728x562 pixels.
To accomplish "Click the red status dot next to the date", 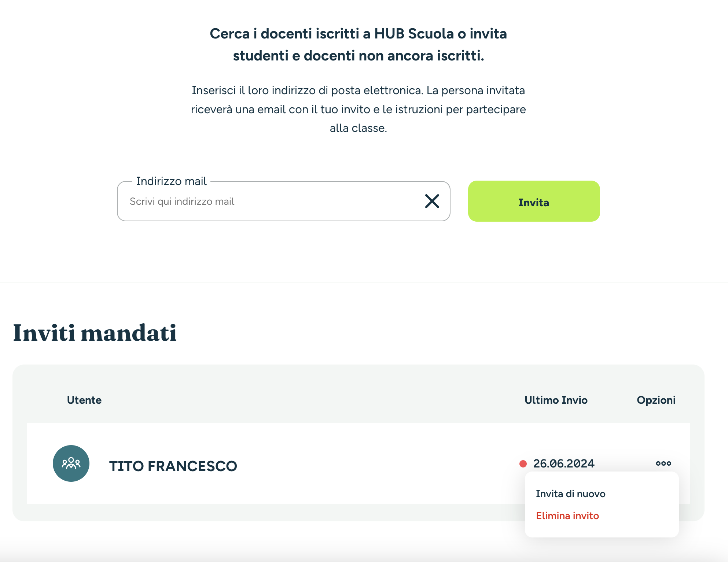I will tap(523, 464).
